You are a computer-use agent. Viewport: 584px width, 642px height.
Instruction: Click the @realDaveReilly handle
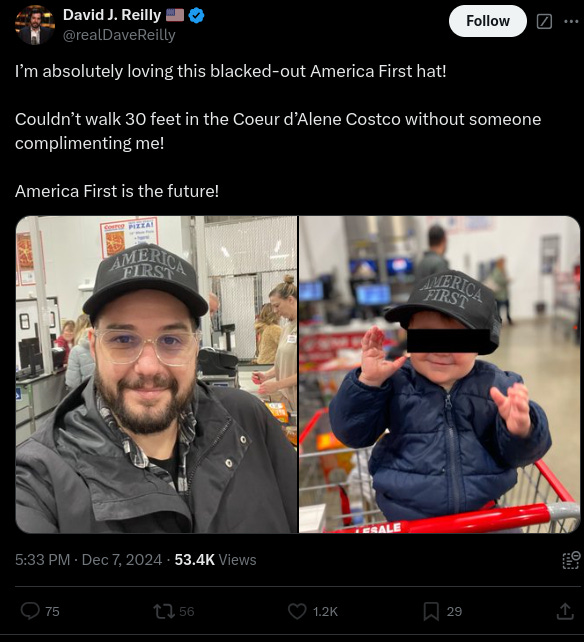click(119, 35)
